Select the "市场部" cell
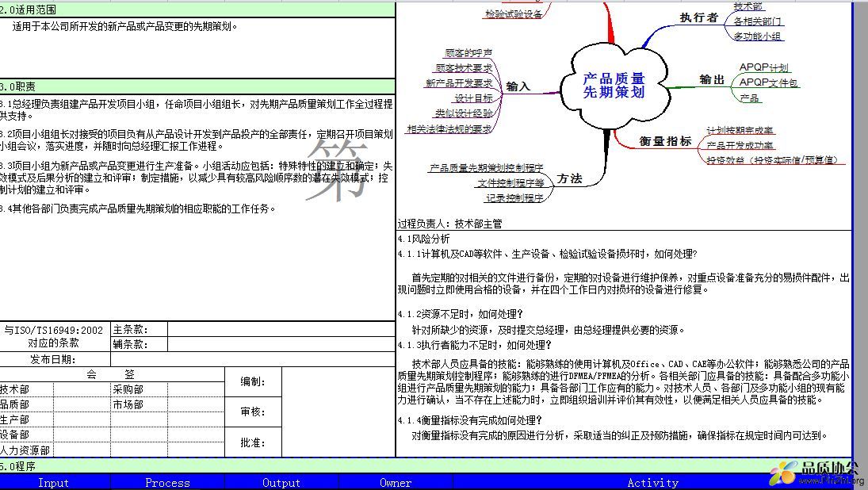This screenshot has height=490, width=868. [x=139, y=404]
